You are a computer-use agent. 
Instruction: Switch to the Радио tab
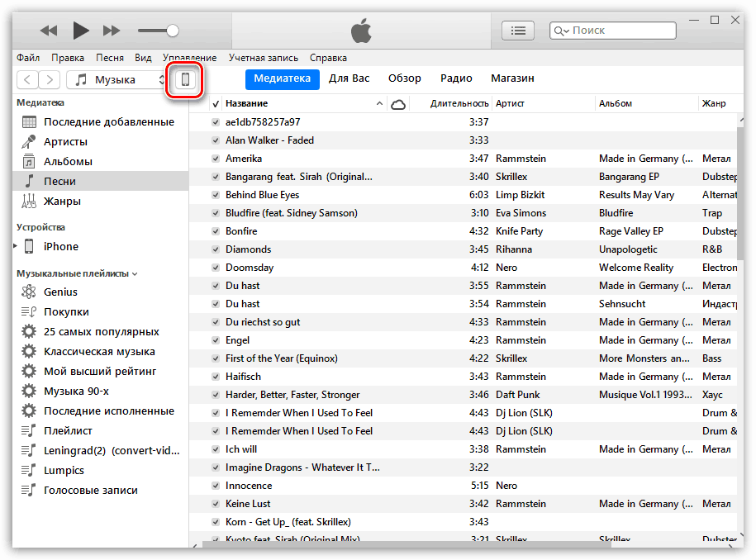[455, 78]
